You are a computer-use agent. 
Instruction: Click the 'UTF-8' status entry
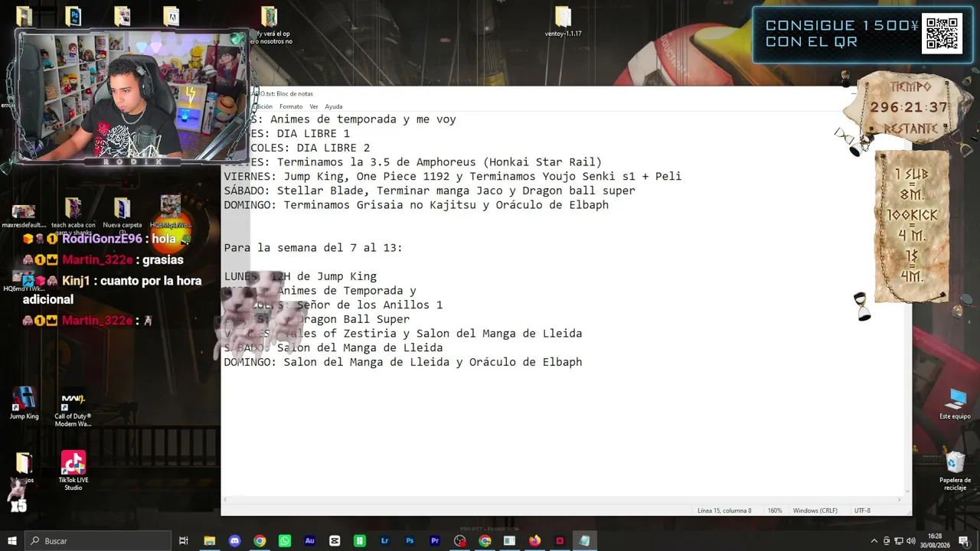tap(862, 510)
